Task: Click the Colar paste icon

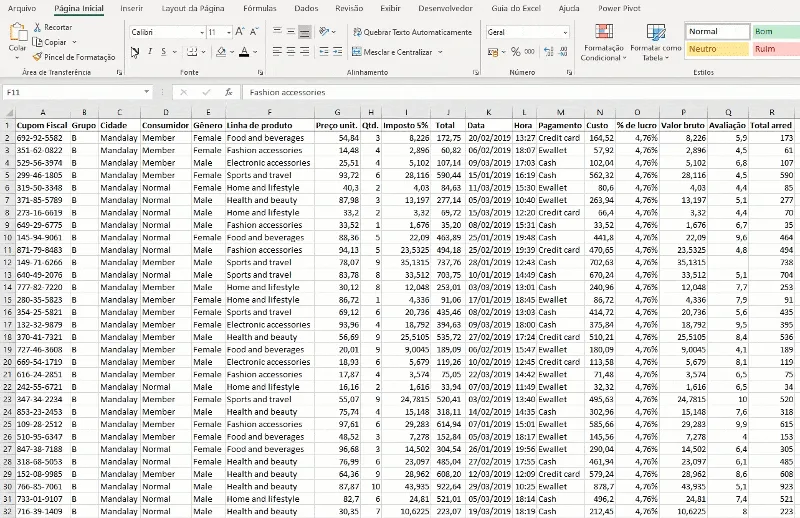Action: [18, 32]
